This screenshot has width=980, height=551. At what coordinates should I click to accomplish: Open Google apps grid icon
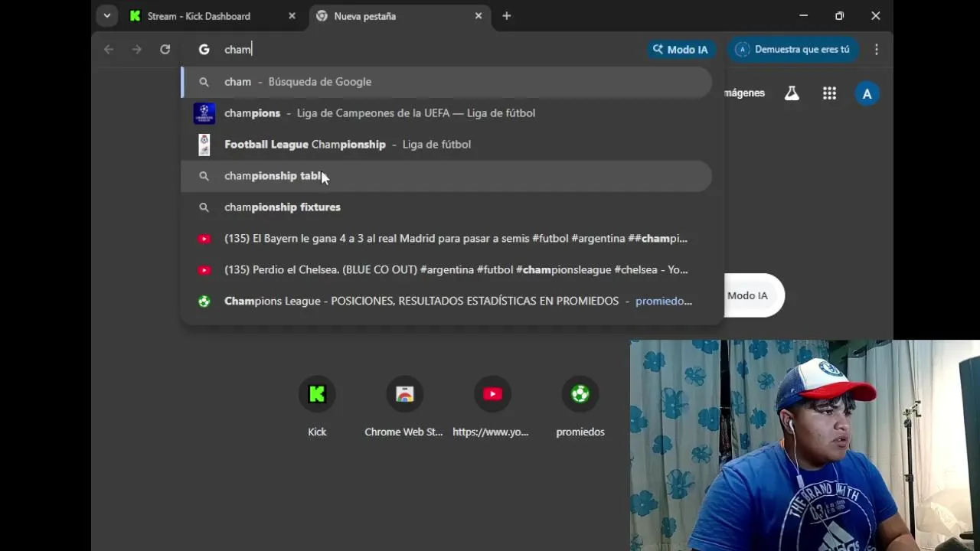click(829, 93)
